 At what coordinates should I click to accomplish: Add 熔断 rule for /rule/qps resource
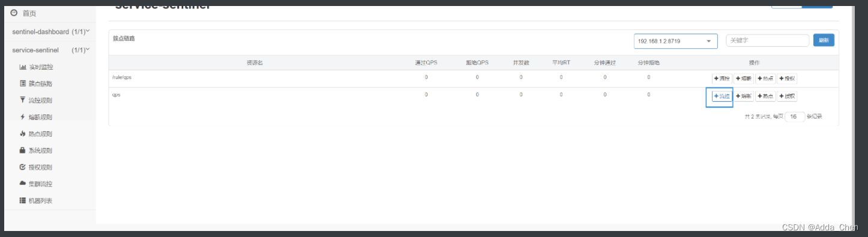click(x=743, y=79)
